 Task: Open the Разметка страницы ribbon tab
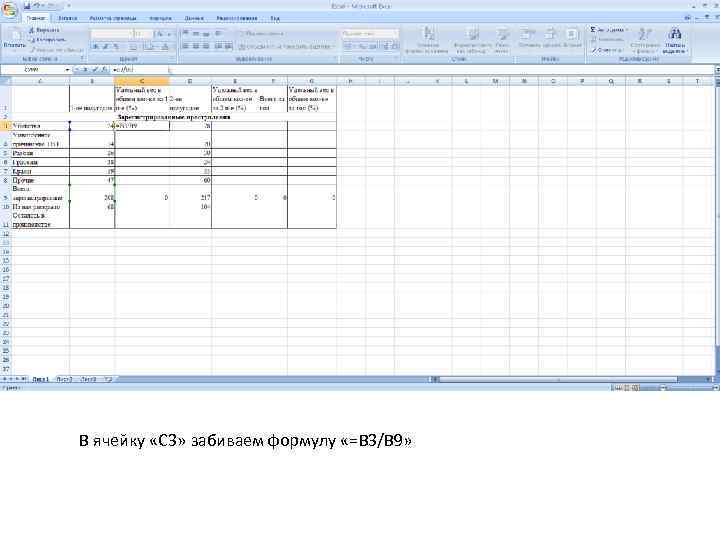[112, 18]
